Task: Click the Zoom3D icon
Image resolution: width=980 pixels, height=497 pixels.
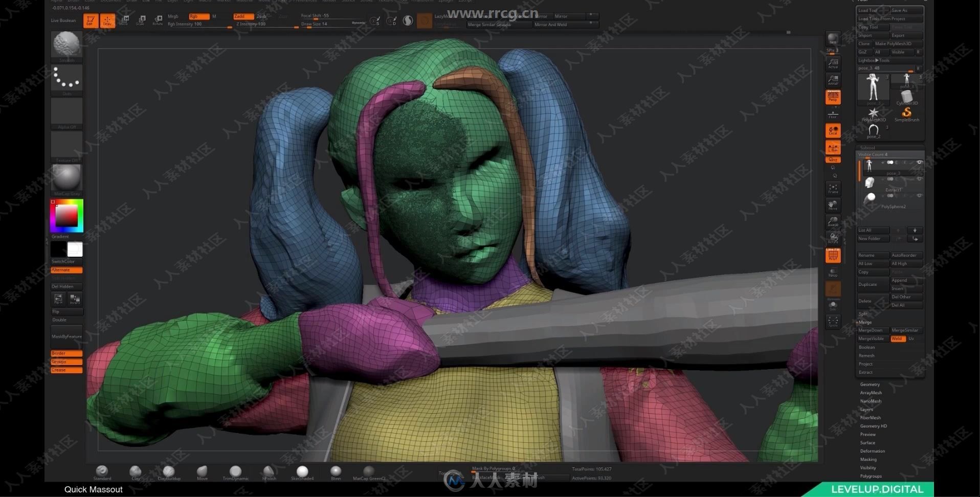Action: 833,221
